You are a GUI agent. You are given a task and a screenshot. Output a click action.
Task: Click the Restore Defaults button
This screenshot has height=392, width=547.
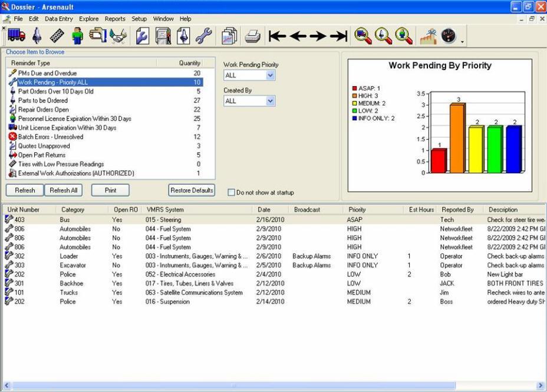click(x=192, y=190)
